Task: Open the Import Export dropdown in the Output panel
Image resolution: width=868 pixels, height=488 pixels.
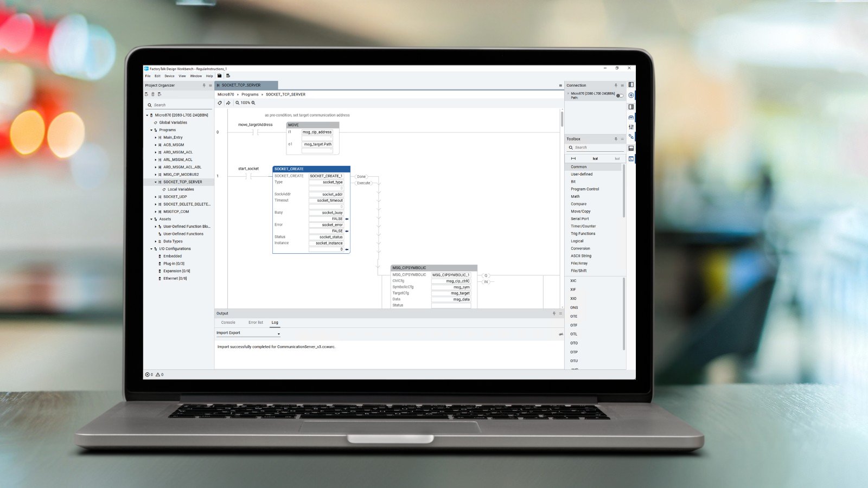Action: pos(278,333)
